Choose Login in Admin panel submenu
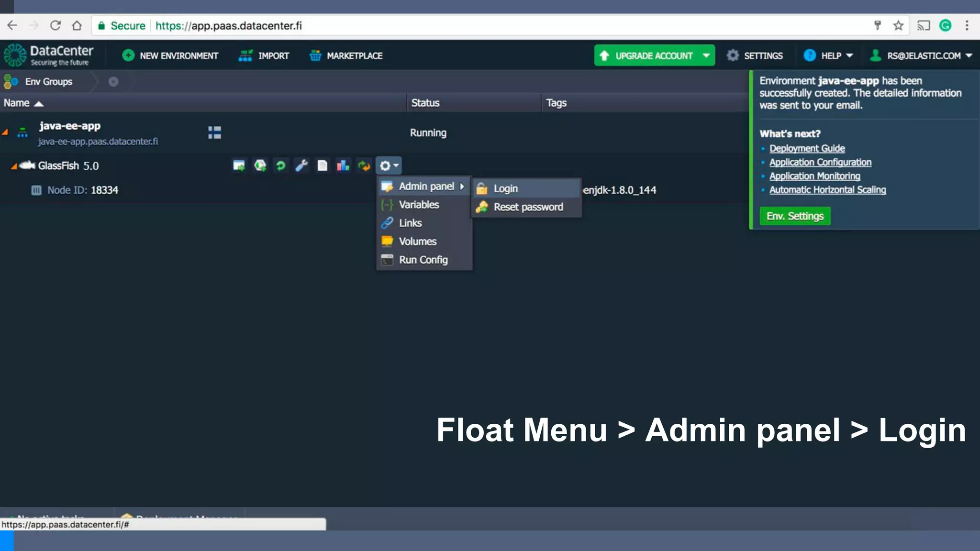The height and width of the screenshot is (551, 980). [x=527, y=188]
